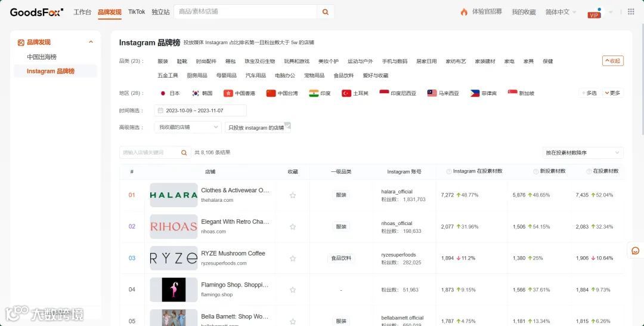
Task: Click the flame icon beside 体验官招募
Action: point(464,12)
